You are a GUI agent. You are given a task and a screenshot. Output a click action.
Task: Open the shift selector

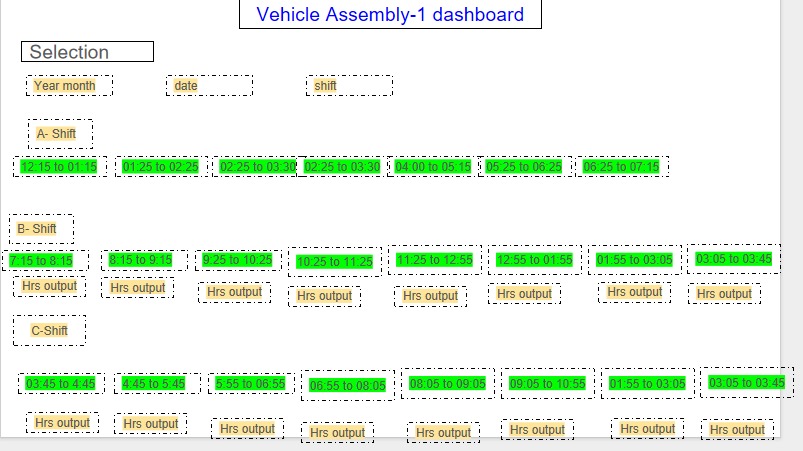[349, 86]
